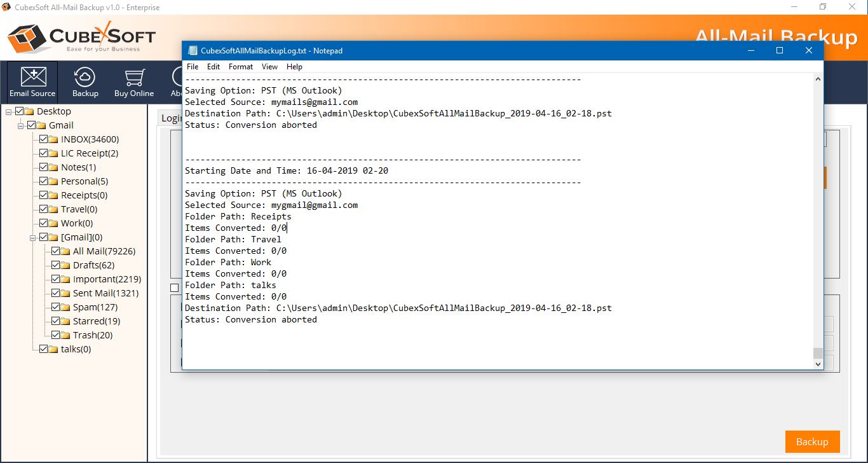Open the Format menu in Notepad
Image resolution: width=868 pixels, height=463 pixels.
tap(241, 67)
